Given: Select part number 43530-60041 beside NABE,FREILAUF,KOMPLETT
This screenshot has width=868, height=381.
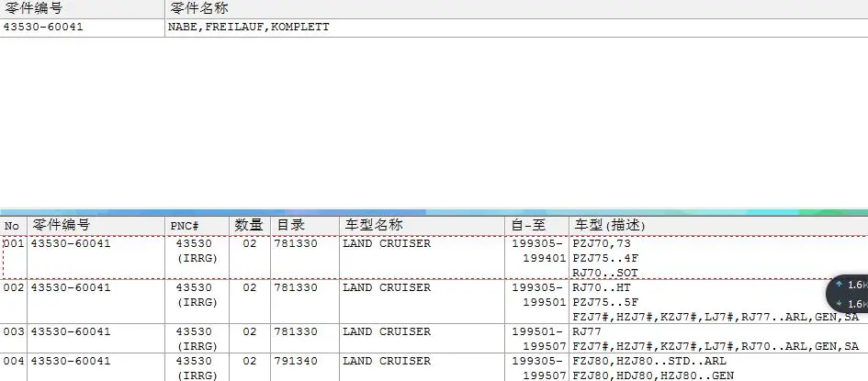Looking at the screenshot, I should (x=83, y=28).
